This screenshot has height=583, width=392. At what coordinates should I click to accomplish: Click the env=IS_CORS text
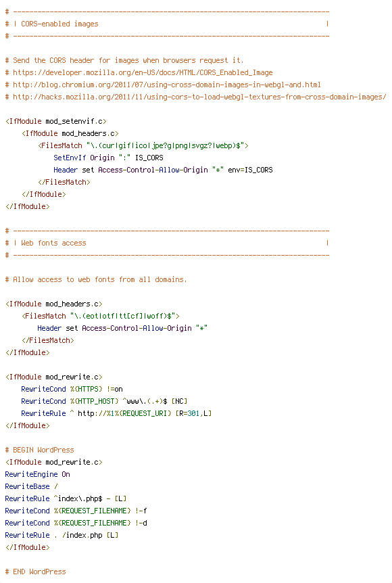coord(250,170)
